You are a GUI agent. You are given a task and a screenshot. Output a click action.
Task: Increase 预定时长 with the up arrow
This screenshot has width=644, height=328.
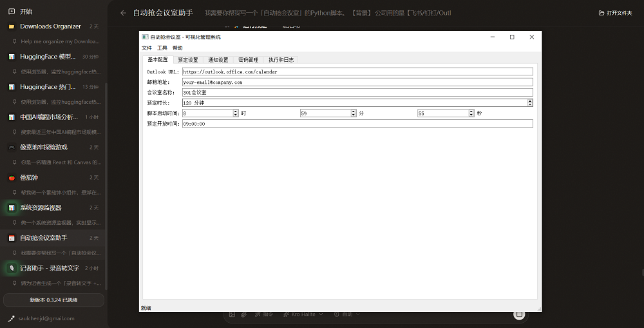point(530,101)
